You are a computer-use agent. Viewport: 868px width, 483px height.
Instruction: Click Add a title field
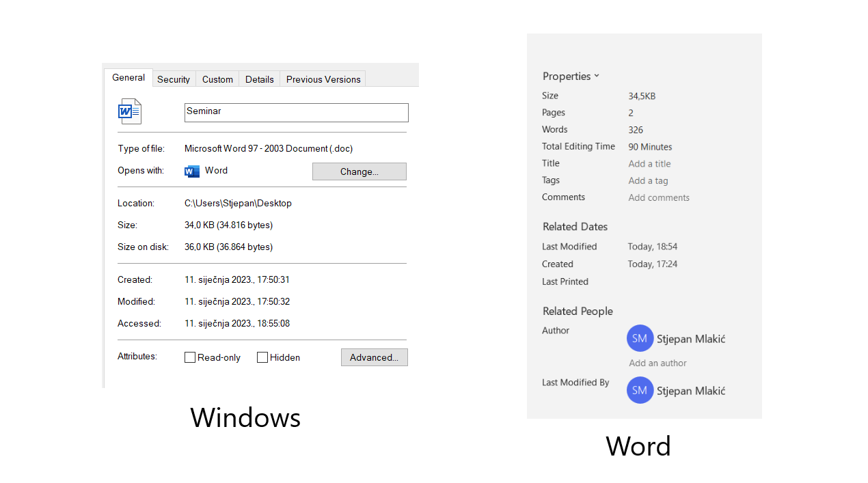649,164
